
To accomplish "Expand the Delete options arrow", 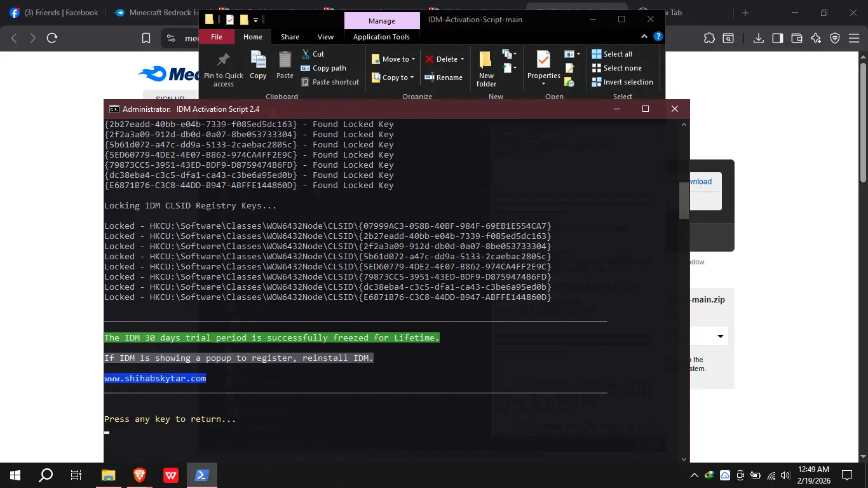I will coord(462,59).
